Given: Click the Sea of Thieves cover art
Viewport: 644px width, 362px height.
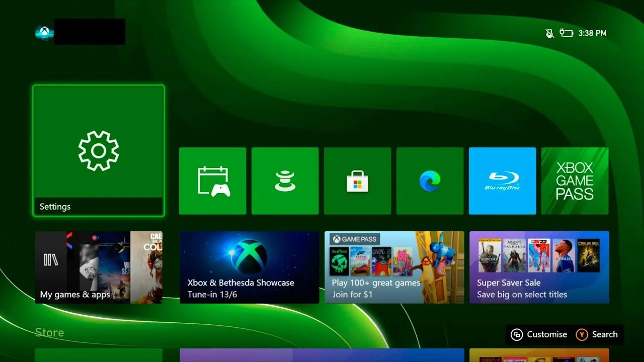Looking at the screenshot, I should [339, 260].
